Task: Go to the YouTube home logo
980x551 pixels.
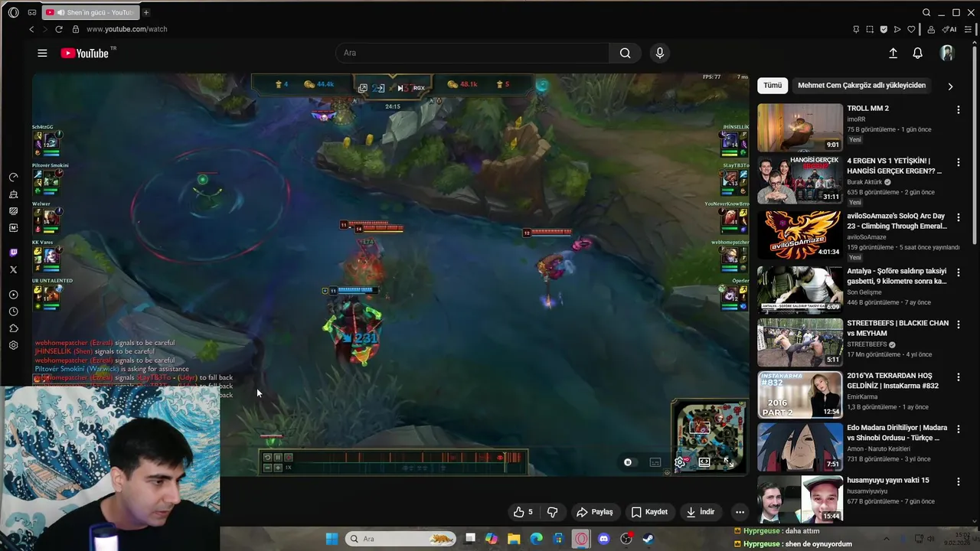Action: tap(84, 53)
